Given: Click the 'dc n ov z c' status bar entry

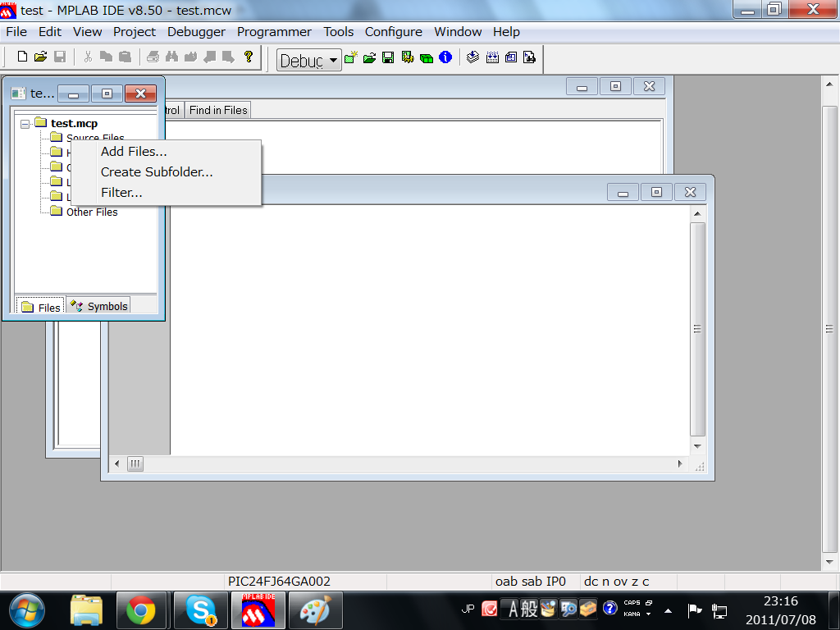Looking at the screenshot, I should point(617,582).
